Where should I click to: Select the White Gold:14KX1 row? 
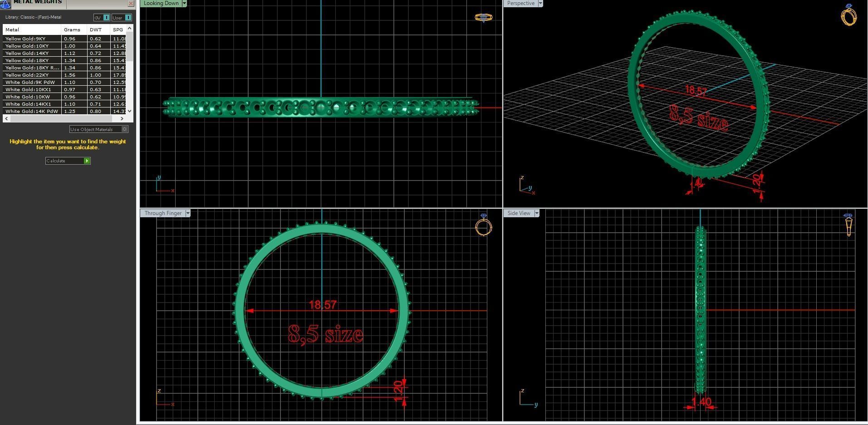click(64, 104)
